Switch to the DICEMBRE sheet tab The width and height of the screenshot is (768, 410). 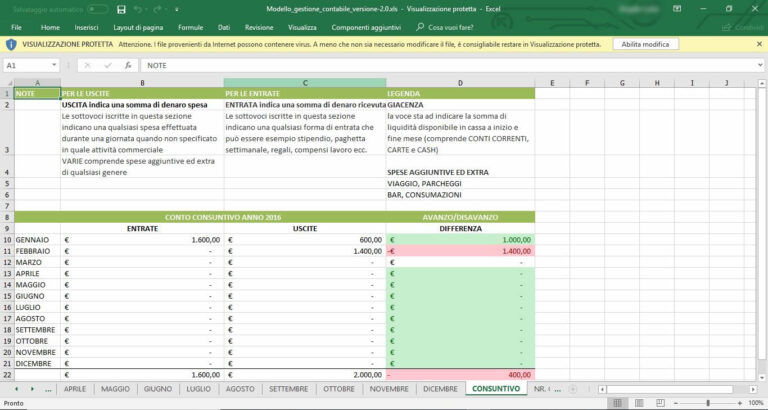(x=440, y=389)
